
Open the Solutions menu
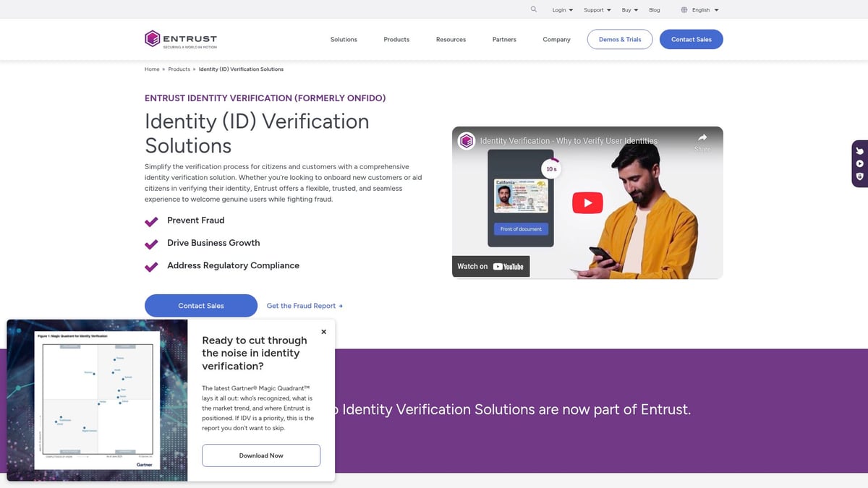click(x=344, y=40)
